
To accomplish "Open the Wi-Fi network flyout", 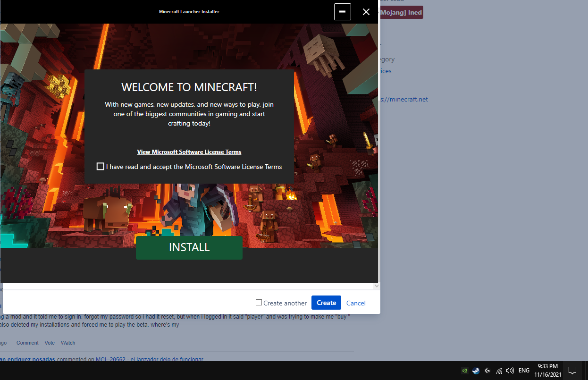I will pyautogui.click(x=499, y=371).
